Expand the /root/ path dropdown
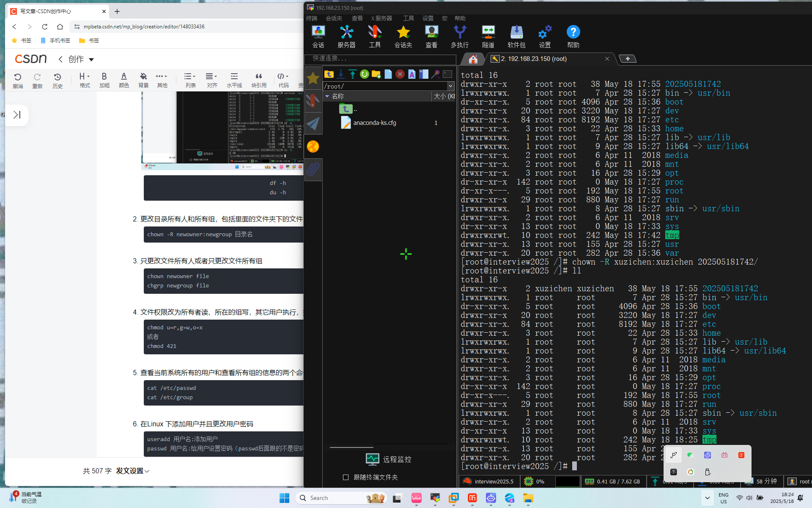The width and height of the screenshot is (812, 508). pyautogui.click(x=450, y=86)
